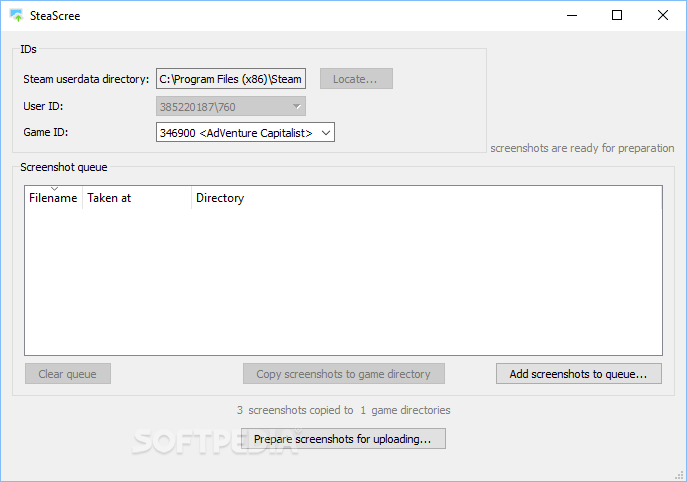Click the 'screenshots copied to' status text
The width and height of the screenshot is (687, 482).
301,410
